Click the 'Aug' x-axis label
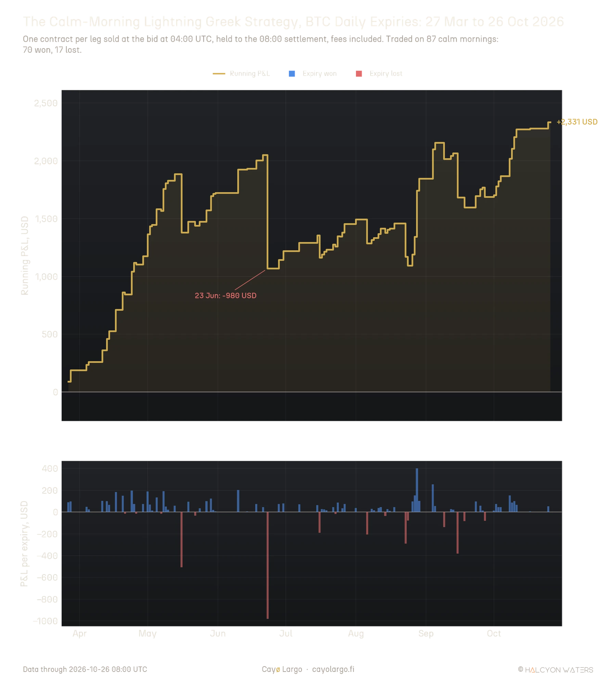 [x=356, y=634]
